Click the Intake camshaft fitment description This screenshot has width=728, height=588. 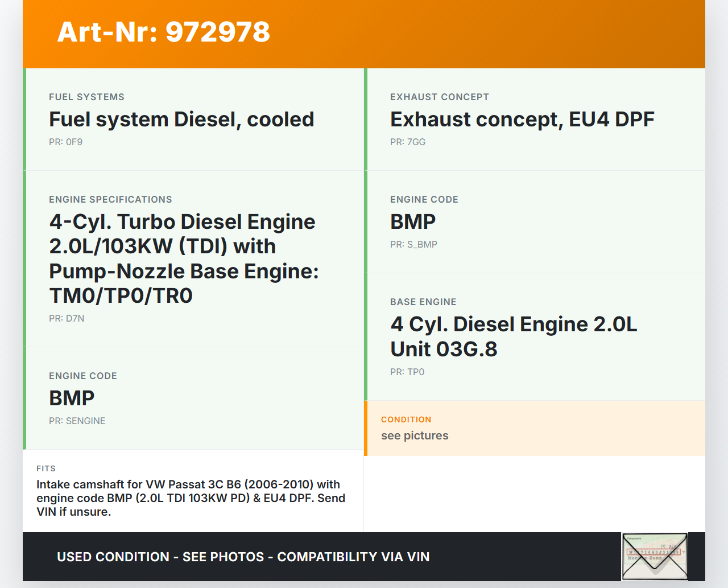[191, 498]
